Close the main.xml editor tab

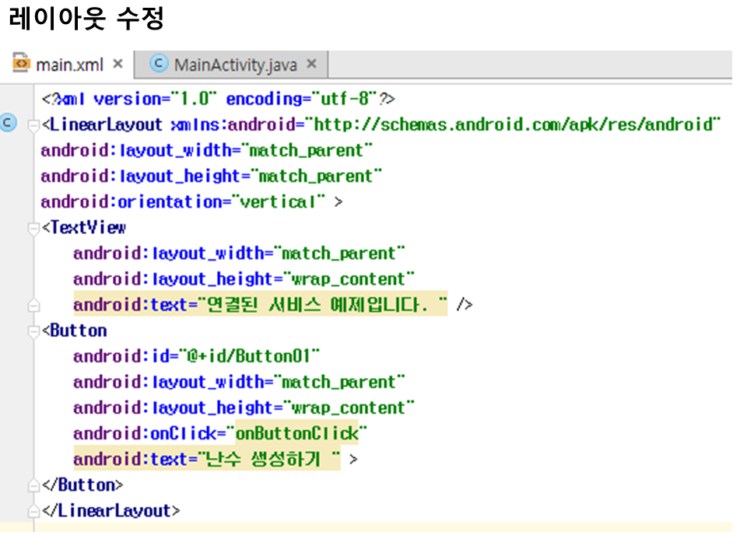point(118,64)
